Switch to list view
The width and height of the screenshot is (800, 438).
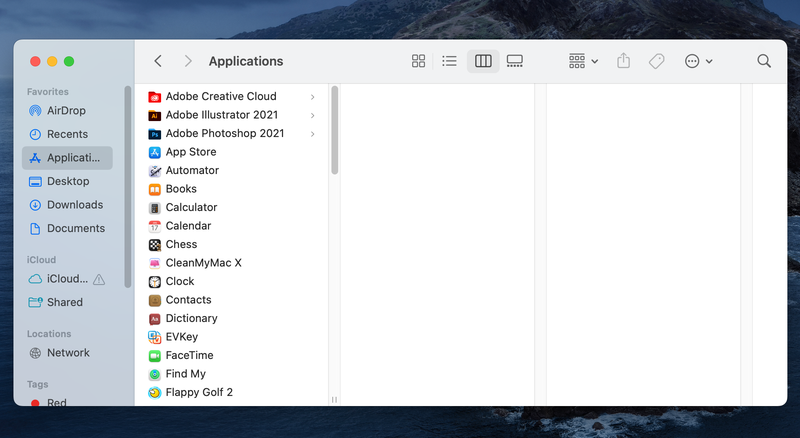click(x=449, y=61)
